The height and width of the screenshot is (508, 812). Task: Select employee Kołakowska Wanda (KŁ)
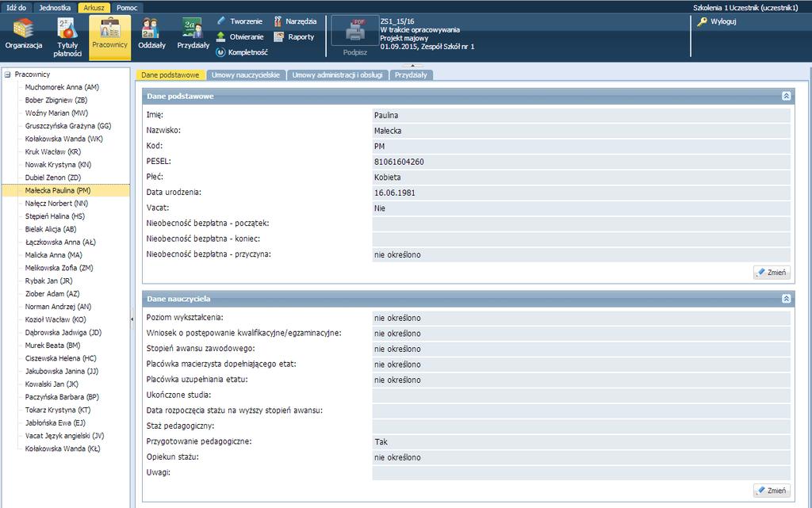click(x=63, y=449)
